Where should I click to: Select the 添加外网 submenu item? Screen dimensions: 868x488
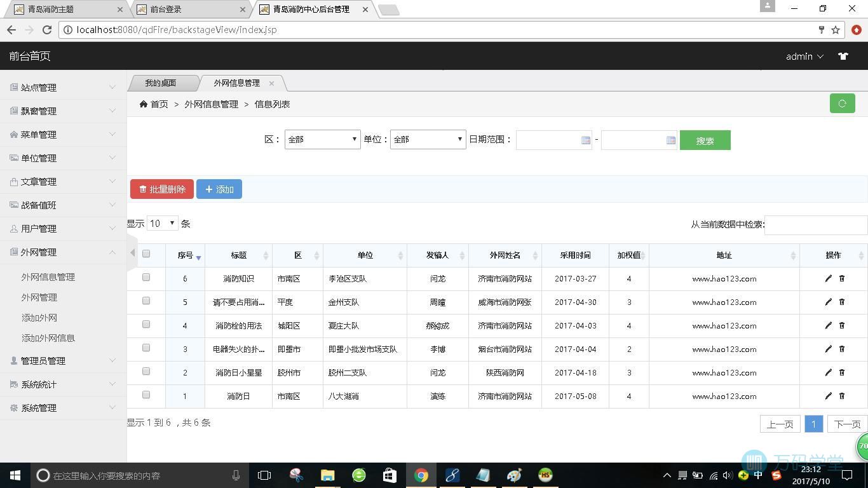click(x=39, y=318)
